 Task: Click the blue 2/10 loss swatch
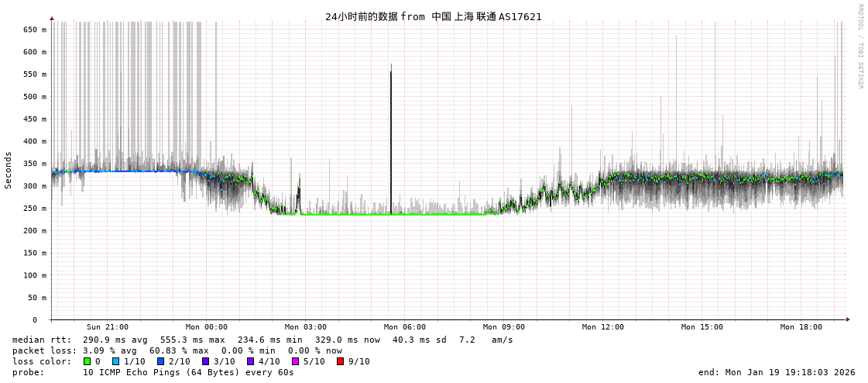(x=160, y=361)
